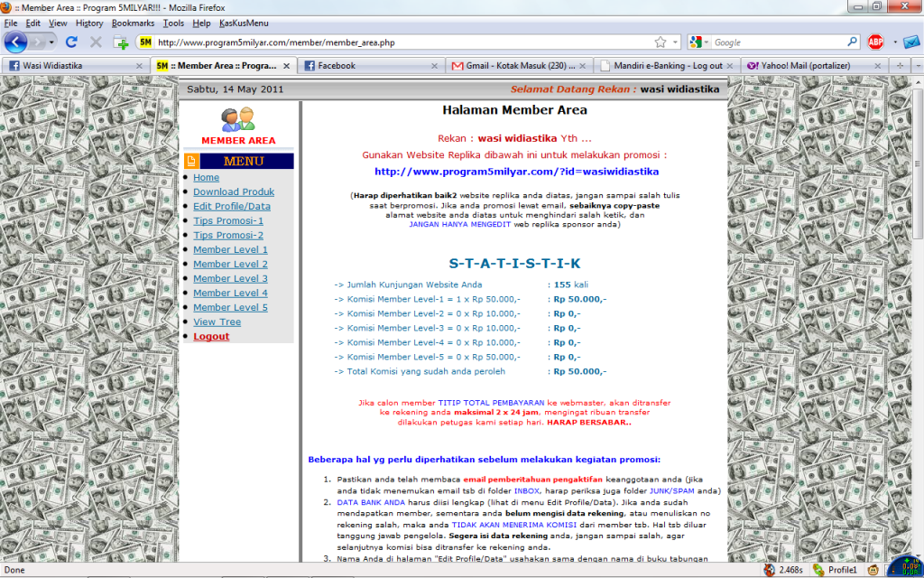
Task: Open Member Level 2 link
Action: pyautogui.click(x=230, y=265)
